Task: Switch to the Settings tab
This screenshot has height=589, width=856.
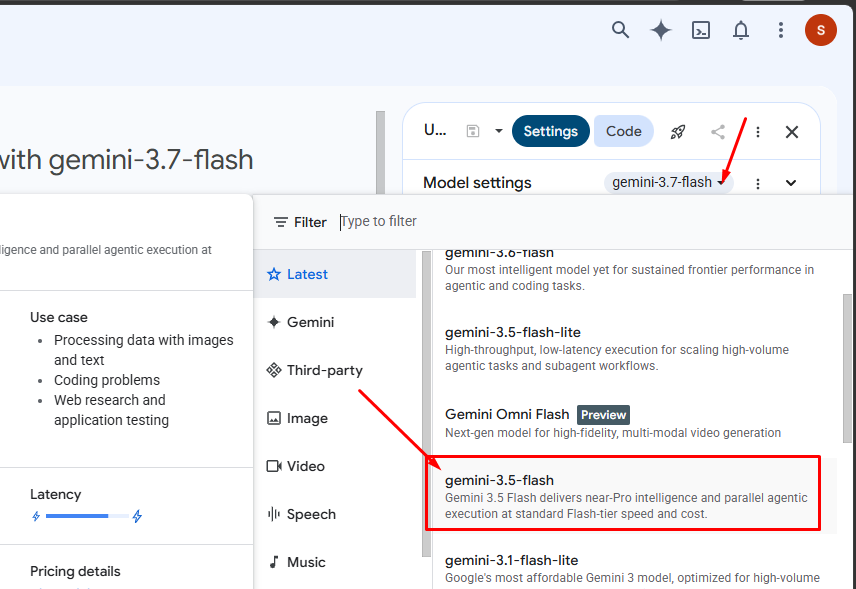Action: pos(551,131)
